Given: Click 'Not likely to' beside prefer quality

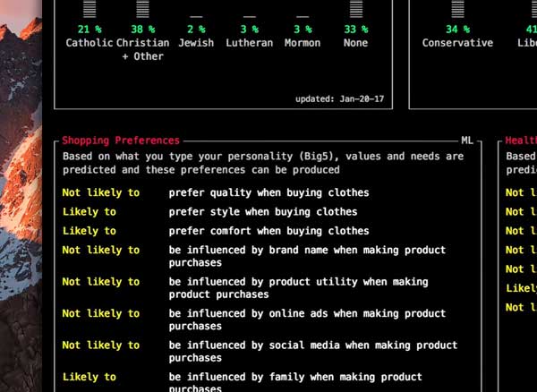Looking at the screenshot, I should pos(101,192).
